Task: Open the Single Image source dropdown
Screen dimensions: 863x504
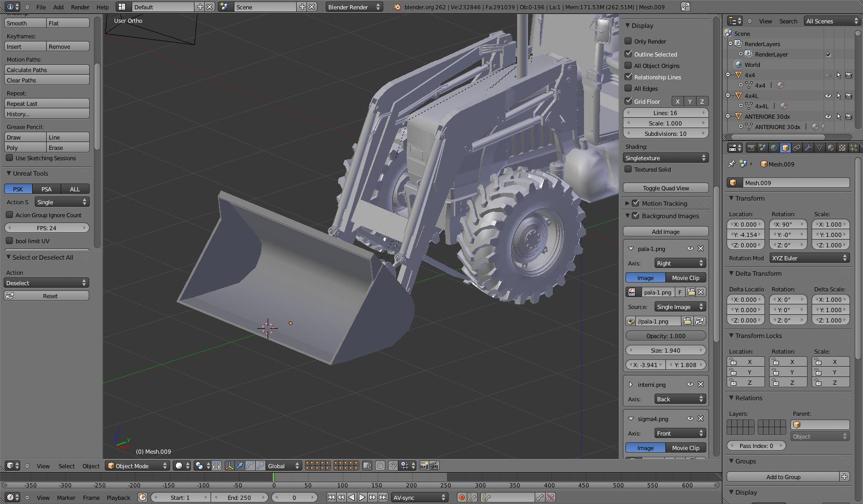Action: (x=680, y=306)
